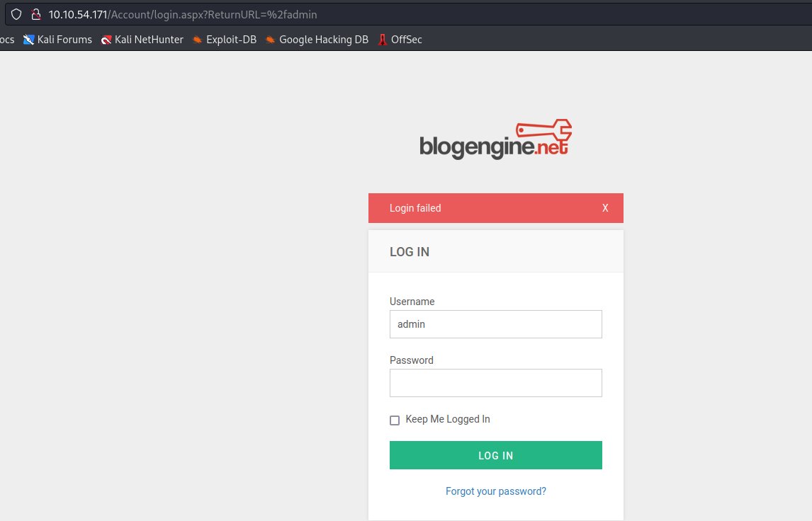Open the Forgot your password link
Viewport: 812px width, 521px height.
(495, 491)
